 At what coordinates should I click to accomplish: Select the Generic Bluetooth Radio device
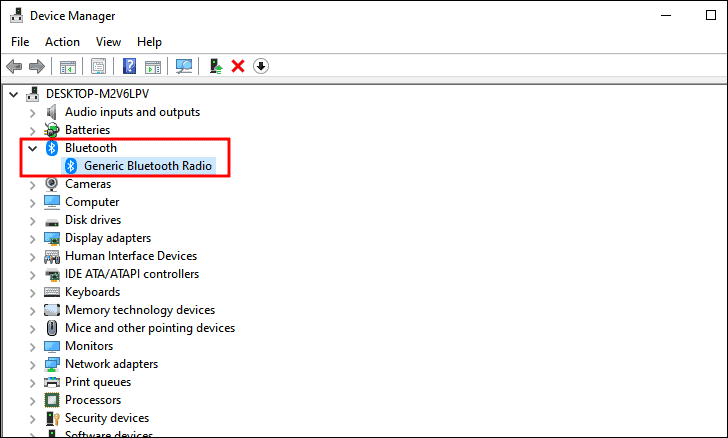(x=148, y=166)
